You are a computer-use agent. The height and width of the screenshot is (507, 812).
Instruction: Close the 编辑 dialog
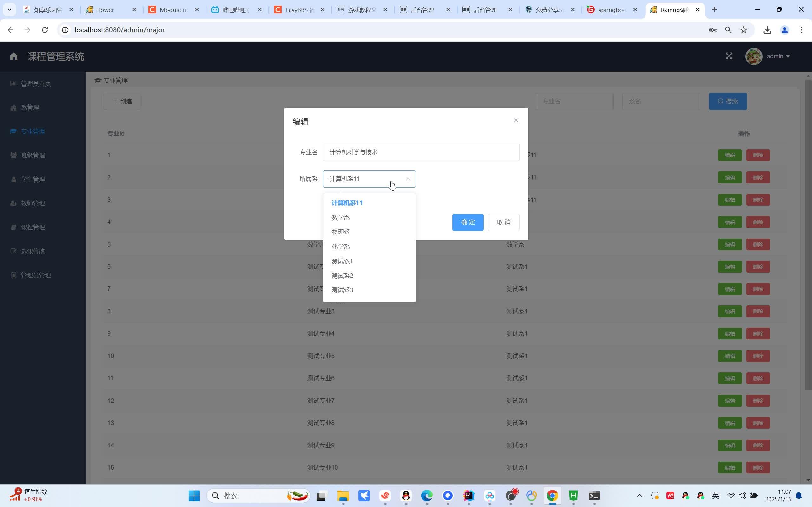point(516,120)
